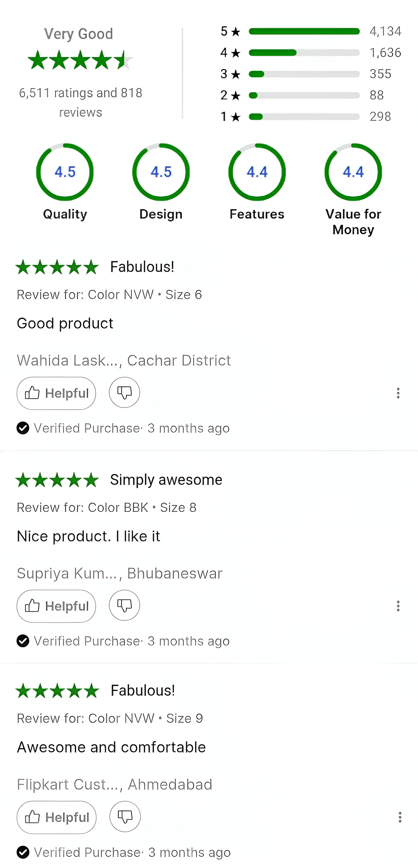The image size is (418, 868).
Task: Open overflow menu for Ahmedabad review
Action: [x=400, y=817]
